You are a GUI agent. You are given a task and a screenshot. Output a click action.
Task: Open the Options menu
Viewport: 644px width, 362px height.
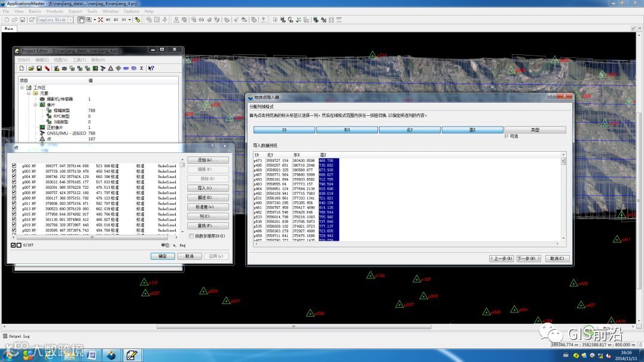click(131, 11)
